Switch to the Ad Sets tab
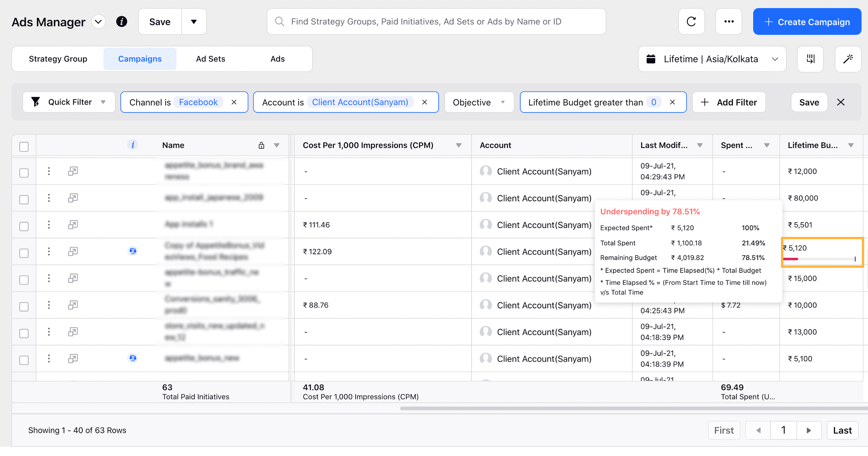This screenshot has height=456, width=868. (211, 58)
